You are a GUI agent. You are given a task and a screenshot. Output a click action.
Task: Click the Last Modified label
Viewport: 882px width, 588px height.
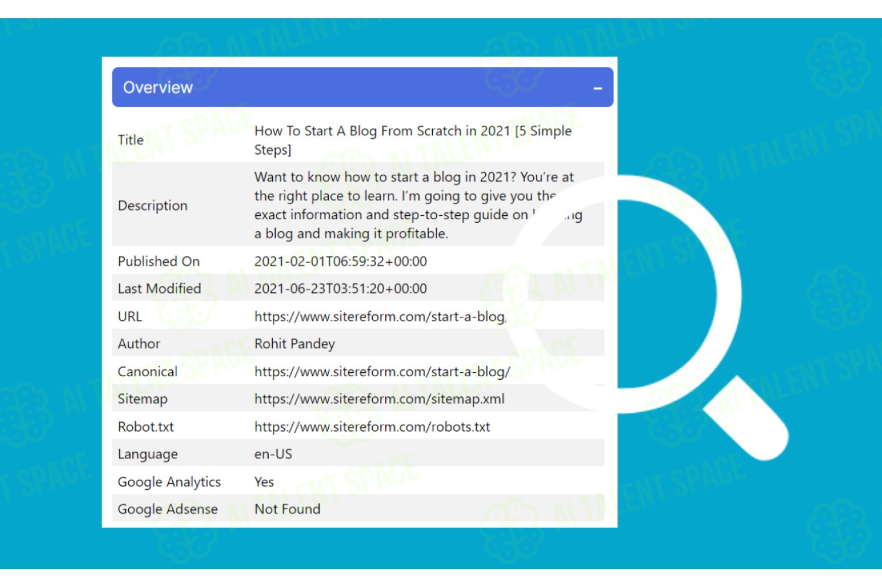[159, 288]
